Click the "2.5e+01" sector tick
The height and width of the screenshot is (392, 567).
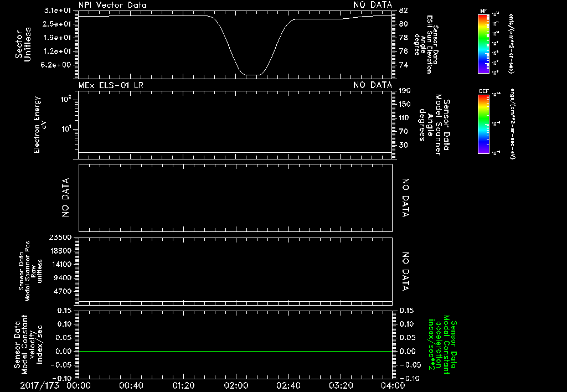point(58,24)
